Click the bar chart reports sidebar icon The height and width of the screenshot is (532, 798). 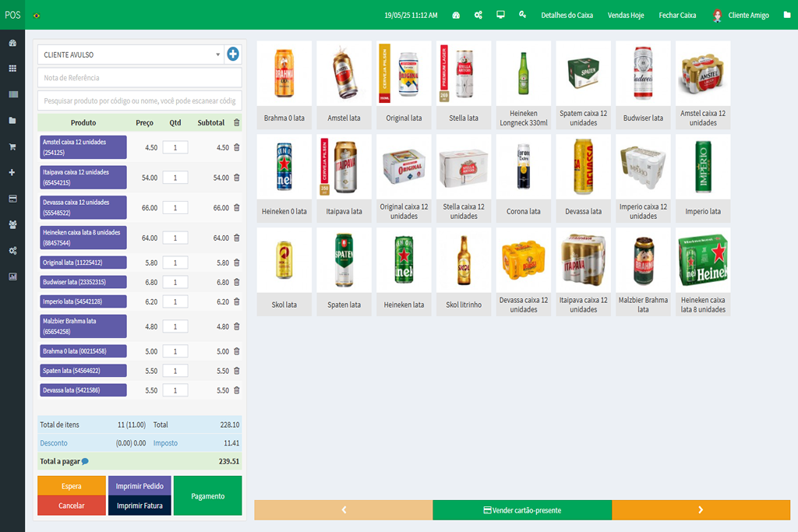12,277
